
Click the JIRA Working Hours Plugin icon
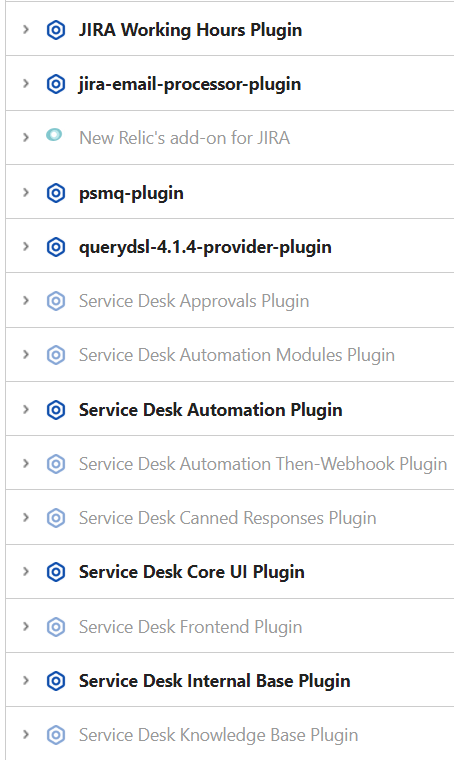point(56,30)
